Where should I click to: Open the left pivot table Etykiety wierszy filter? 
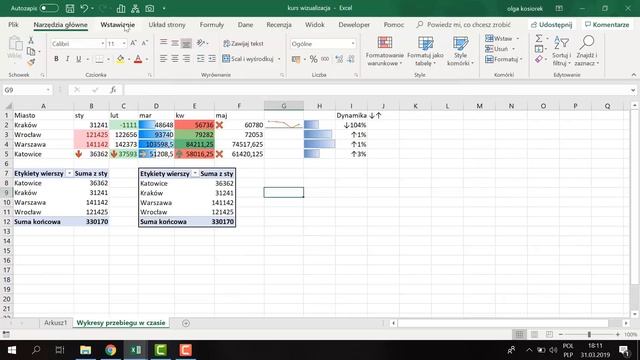(69, 173)
